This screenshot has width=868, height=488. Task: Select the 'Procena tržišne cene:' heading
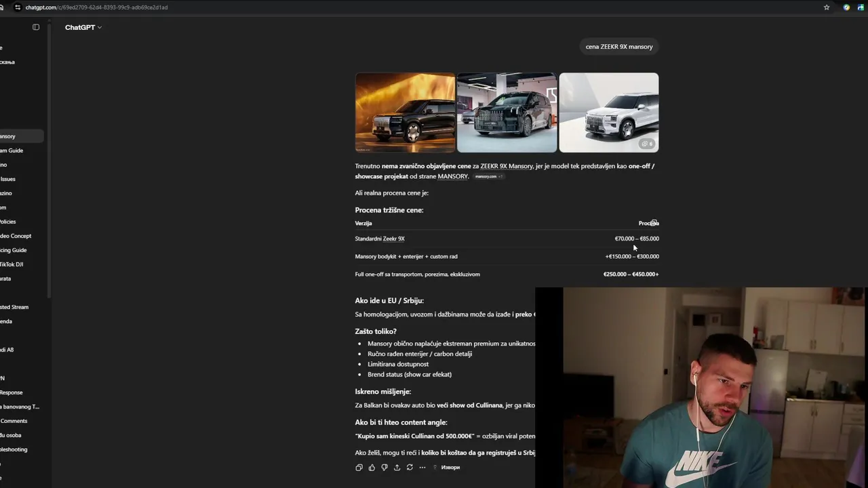pyautogui.click(x=389, y=210)
